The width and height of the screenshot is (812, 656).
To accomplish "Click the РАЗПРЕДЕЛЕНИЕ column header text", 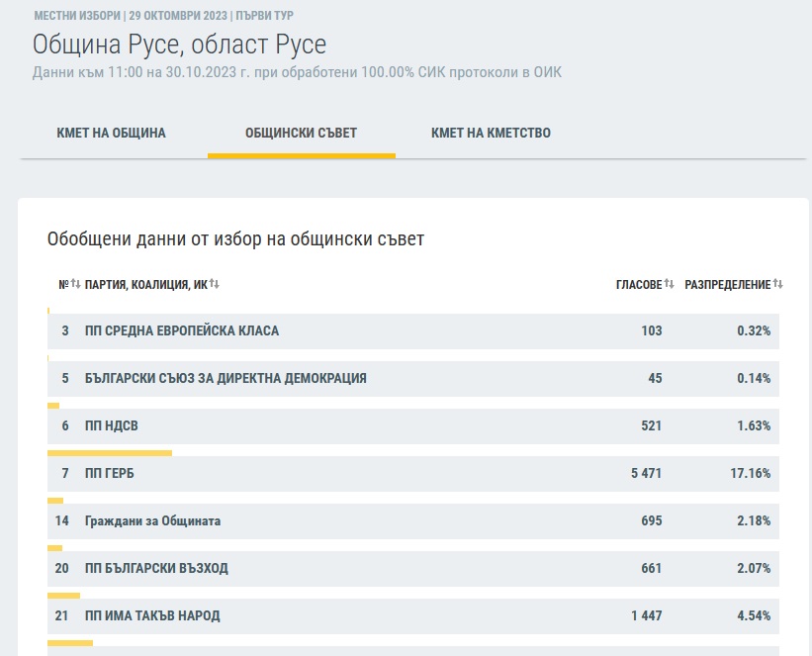I will [727, 284].
